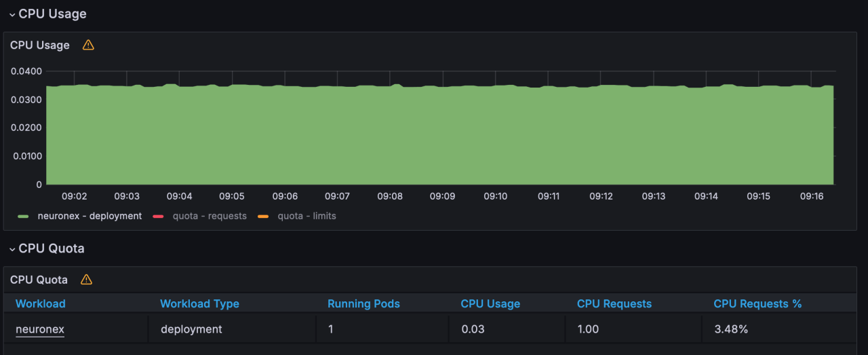
Task: Select the 3.48% cell in the table
Action: click(x=731, y=329)
